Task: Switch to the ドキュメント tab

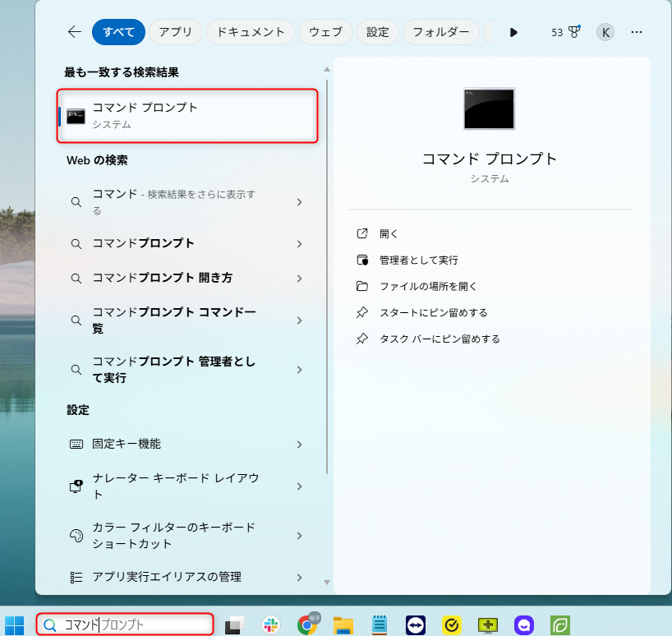Action: [251, 32]
